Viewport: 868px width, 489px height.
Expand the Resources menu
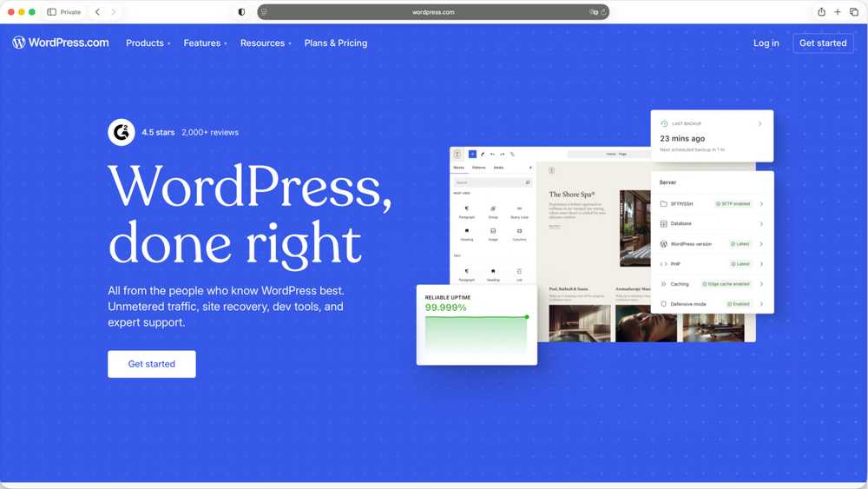pyautogui.click(x=265, y=43)
